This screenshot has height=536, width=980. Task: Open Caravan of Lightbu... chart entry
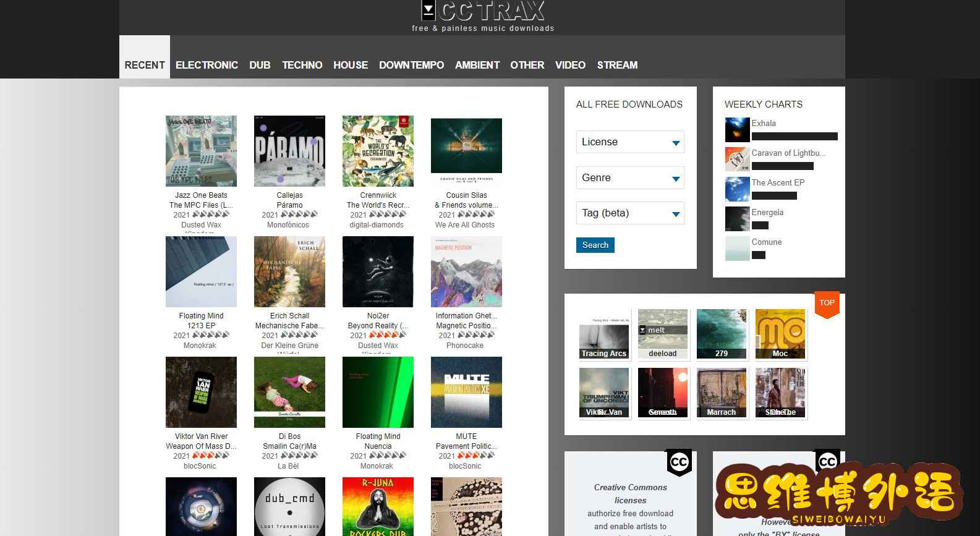[788, 153]
